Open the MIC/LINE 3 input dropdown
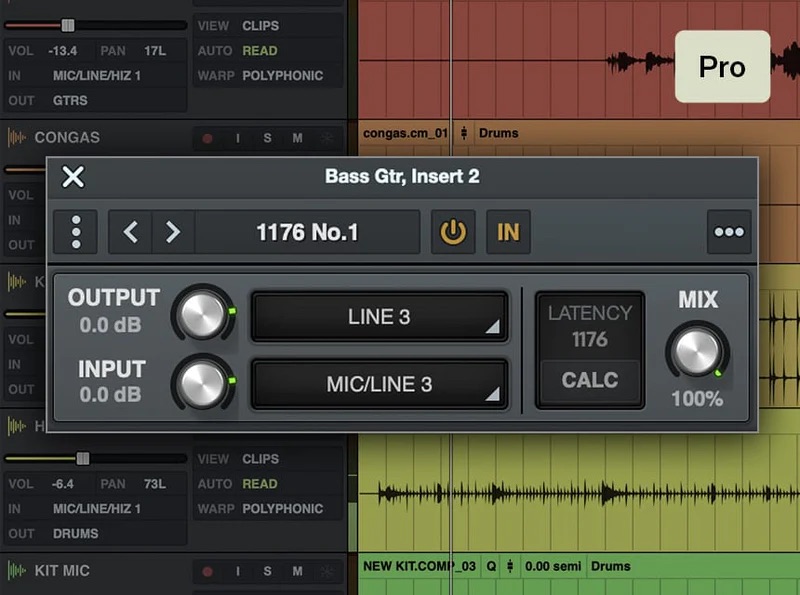Image resolution: width=800 pixels, height=595 pixels. coord(379,384)
